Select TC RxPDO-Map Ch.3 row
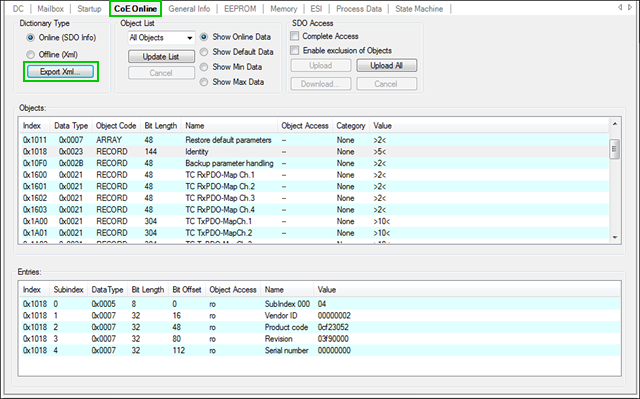The height and width of the screenshot is (399, 640). tap(314, 198)
